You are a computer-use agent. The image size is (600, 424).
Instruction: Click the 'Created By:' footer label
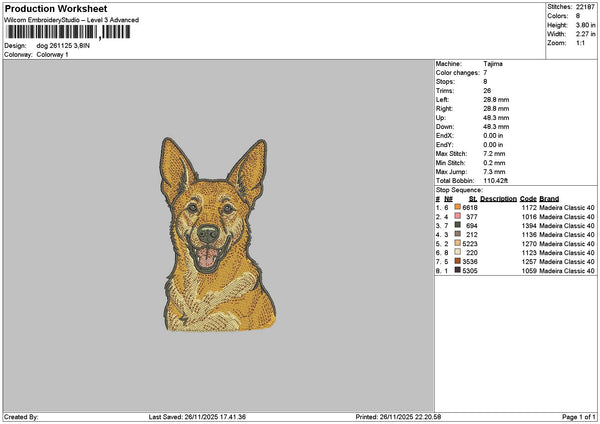(21, 417)
